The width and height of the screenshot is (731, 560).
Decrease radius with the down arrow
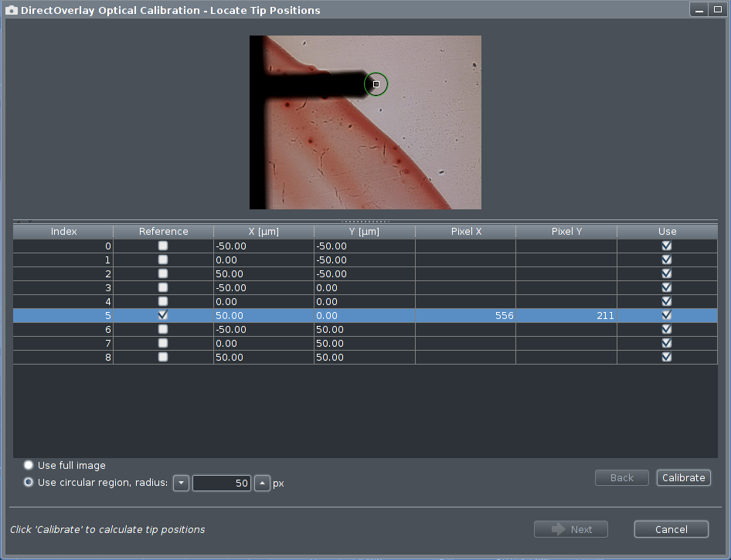point(181,483)
